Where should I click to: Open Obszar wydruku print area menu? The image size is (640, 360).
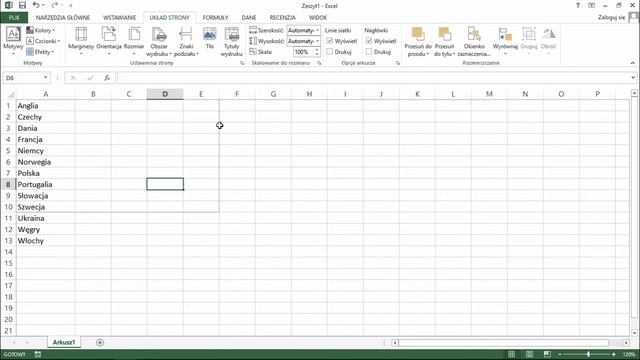(159, 42)
